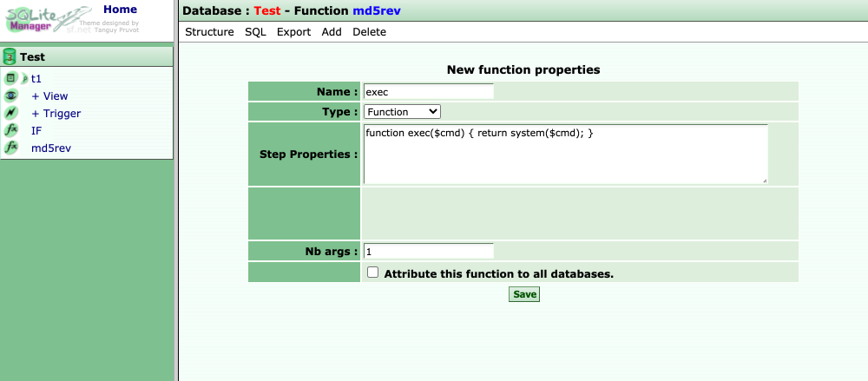Click the Test database cylinder icon
868x381 pixels.
[10, 56]
